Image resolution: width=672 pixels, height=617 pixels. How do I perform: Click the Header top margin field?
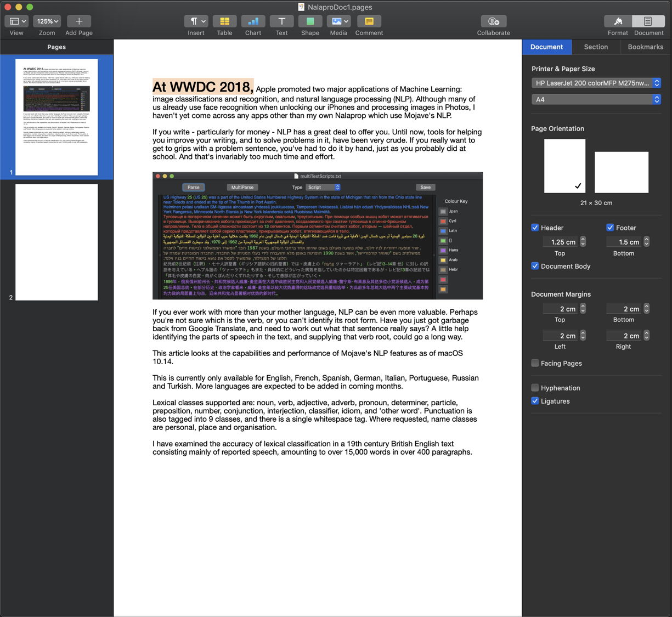click(560, 242)
